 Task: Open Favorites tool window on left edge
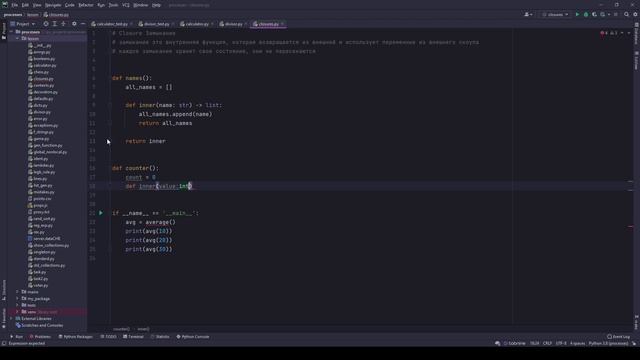coord(4,318)
